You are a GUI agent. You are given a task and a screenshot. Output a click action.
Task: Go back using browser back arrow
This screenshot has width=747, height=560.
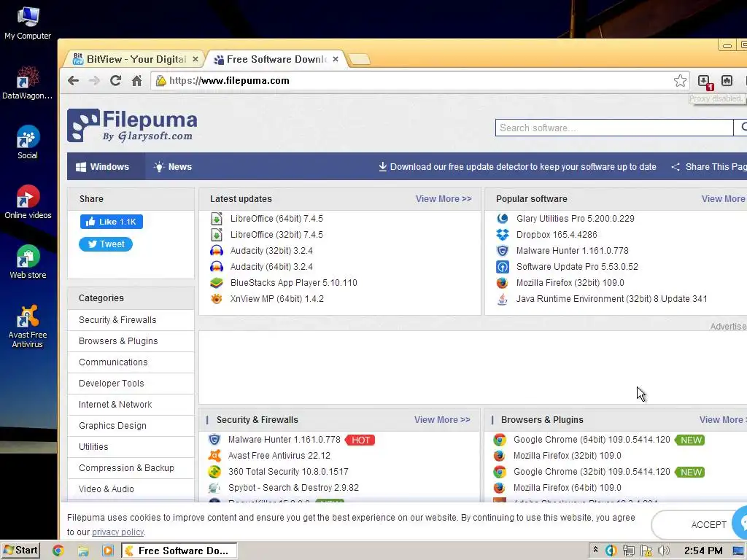[73, 80]
